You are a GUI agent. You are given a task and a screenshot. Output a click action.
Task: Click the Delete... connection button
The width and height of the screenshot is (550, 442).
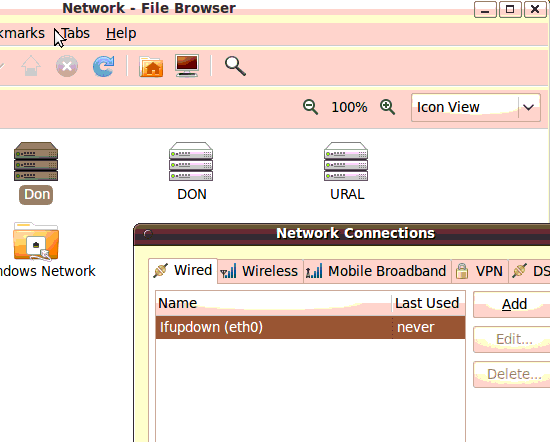click(x=512, y=374)
